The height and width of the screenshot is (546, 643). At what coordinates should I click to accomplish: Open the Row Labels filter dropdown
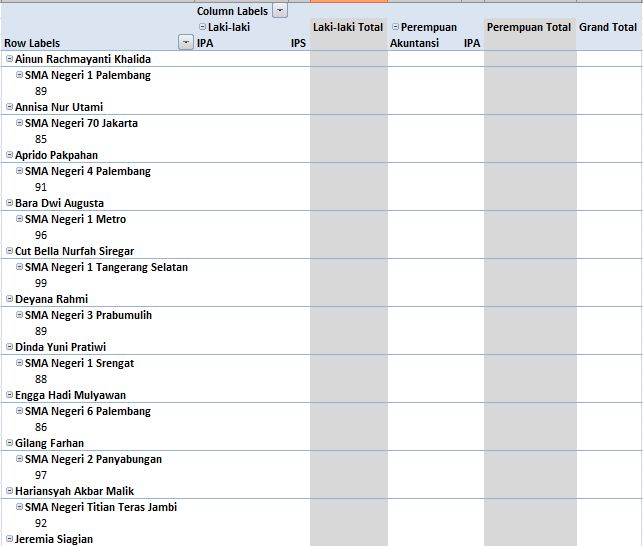(186, 42)
